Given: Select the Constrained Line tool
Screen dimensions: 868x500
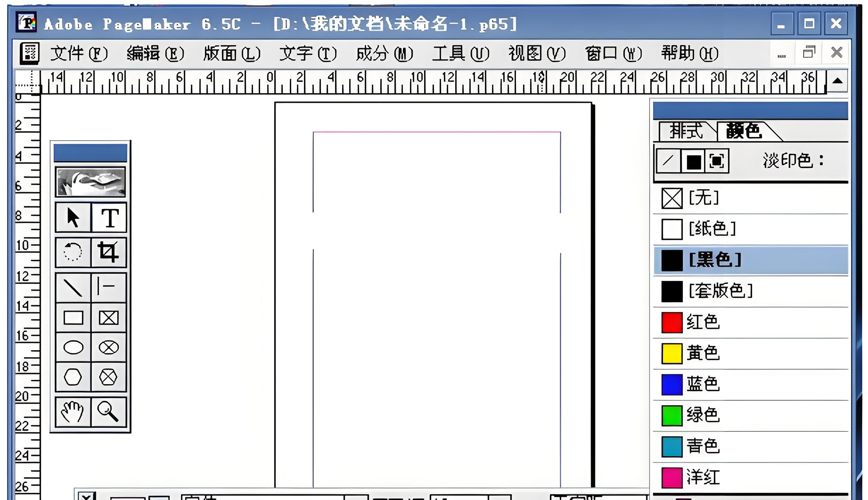Looking at the screenshot, I should (108, 287).
